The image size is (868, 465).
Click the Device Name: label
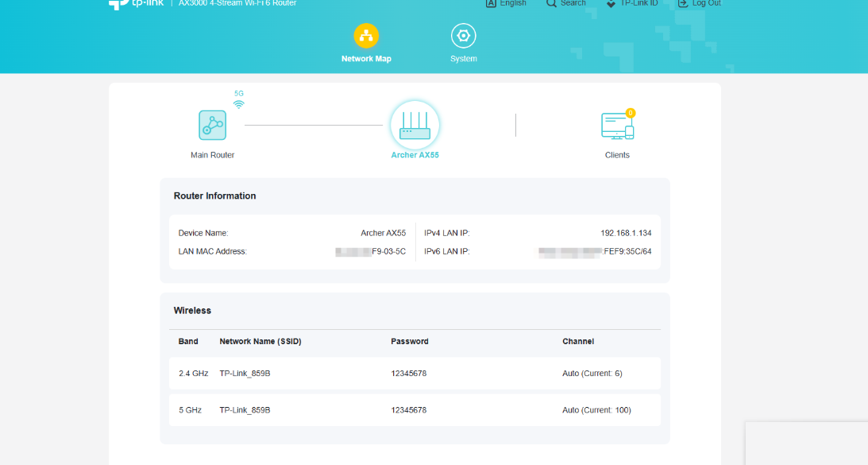point(203,234)
